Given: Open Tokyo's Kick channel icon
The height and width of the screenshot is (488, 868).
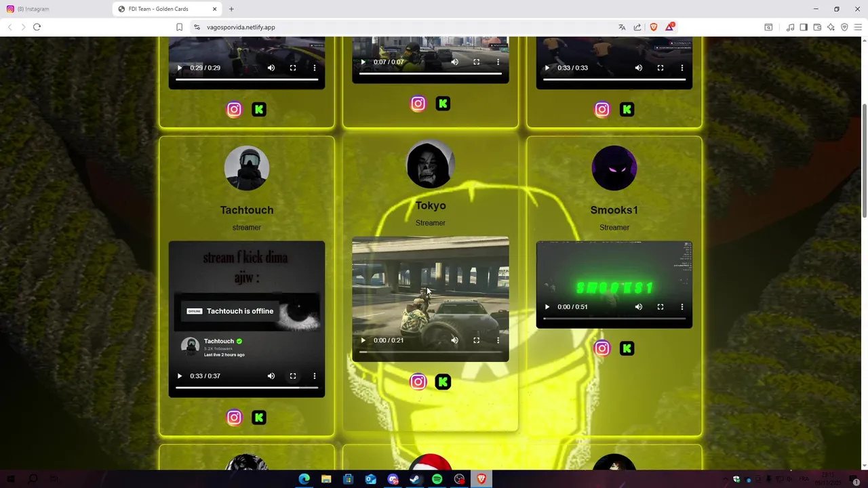Looking at the screenshot, I should [x=443, y=382].
